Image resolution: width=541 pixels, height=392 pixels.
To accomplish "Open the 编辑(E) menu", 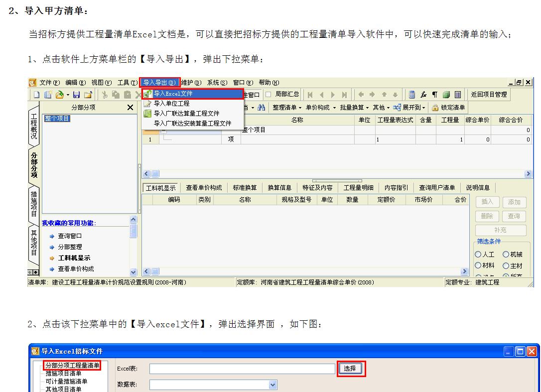I will (x=76, y=83).
